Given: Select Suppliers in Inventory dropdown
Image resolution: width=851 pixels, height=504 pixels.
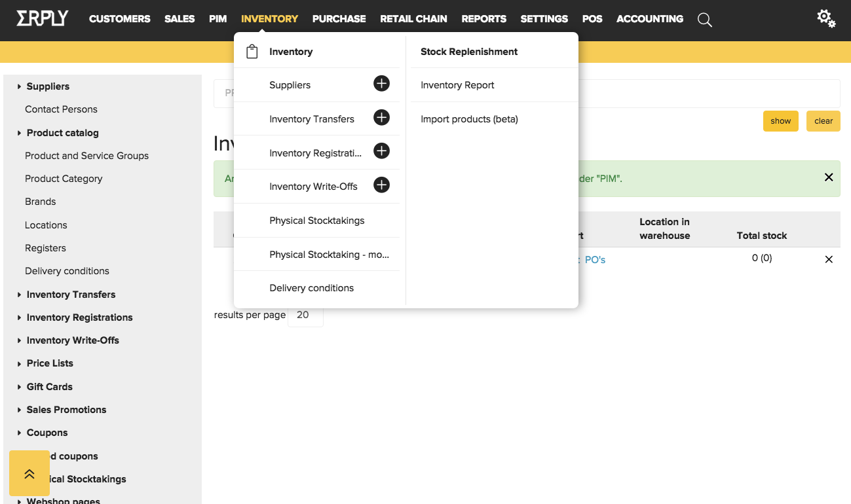Looking at the screenshot, I should tap(290, 85).
